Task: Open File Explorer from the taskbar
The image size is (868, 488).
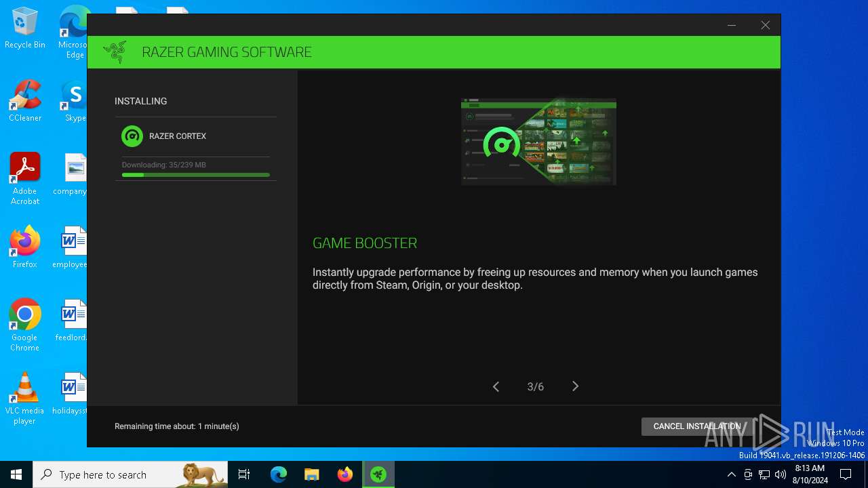Action: (312, 474)
